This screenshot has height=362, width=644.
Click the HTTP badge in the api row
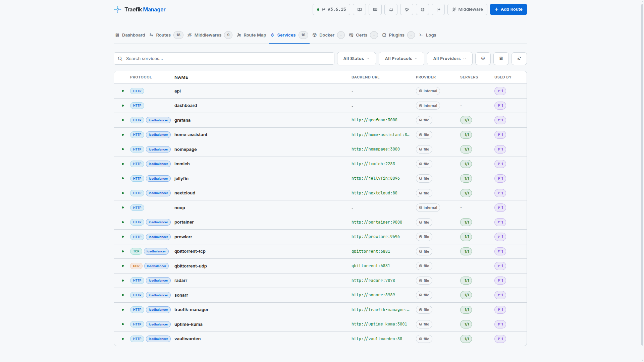point(137,91)
